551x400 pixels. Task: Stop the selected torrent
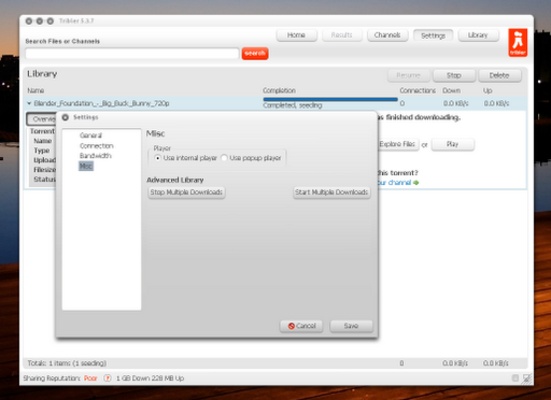click(454, 76)
